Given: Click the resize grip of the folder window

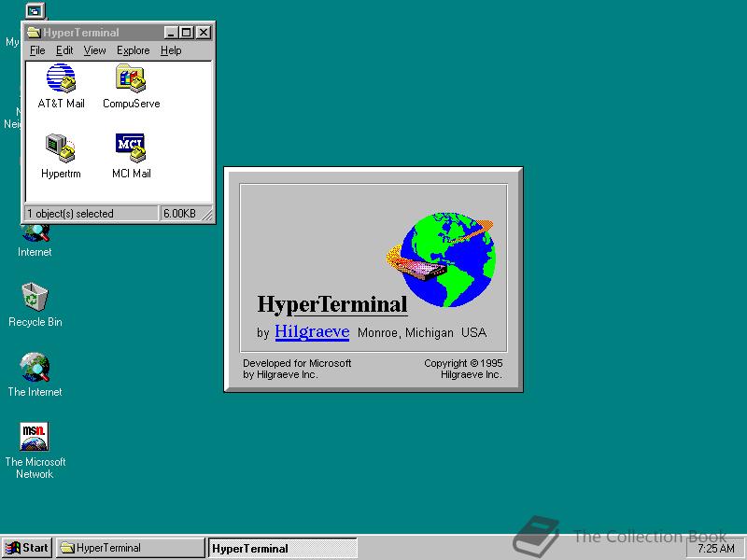Looking at the screenshot, I should (207, 216).
